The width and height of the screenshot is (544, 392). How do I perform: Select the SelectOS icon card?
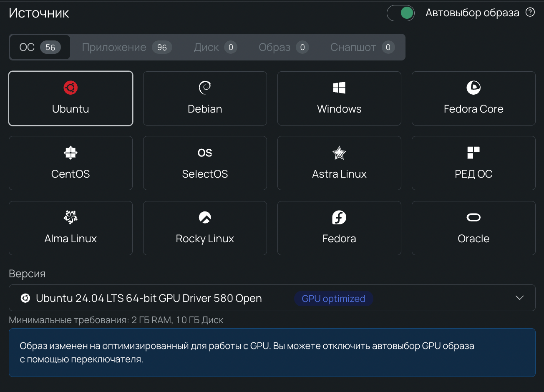point(205,163)
